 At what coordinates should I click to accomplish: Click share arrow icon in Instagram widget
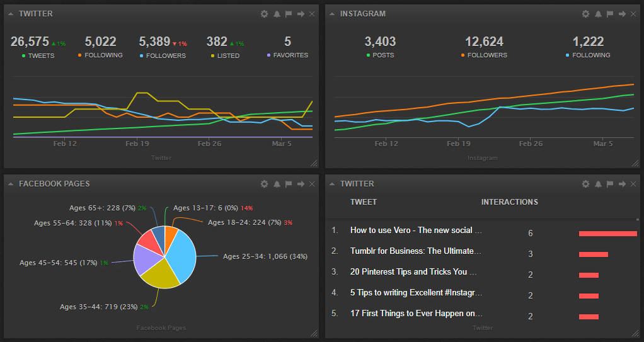click(x=622, y=14)
